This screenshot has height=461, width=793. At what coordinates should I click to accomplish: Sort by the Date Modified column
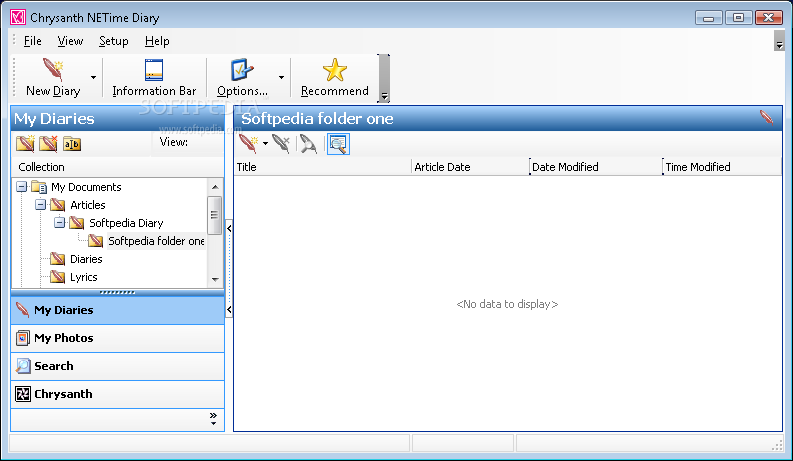(596, 167)
